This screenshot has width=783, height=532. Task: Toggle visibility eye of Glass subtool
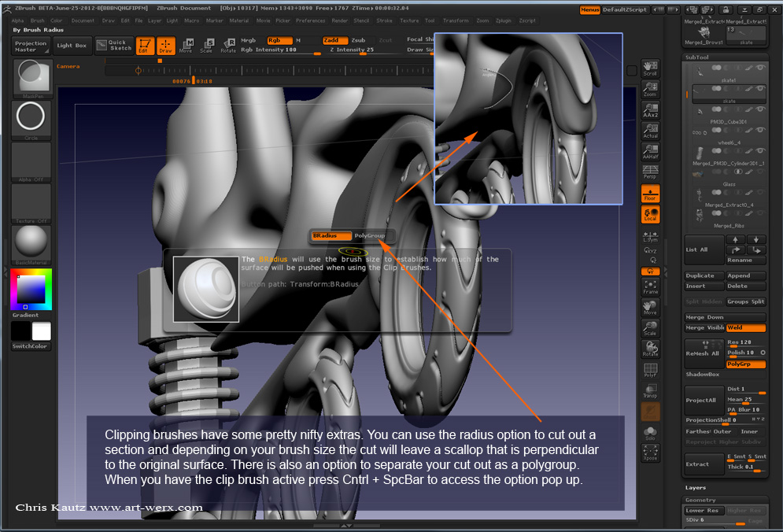[760, 172]
